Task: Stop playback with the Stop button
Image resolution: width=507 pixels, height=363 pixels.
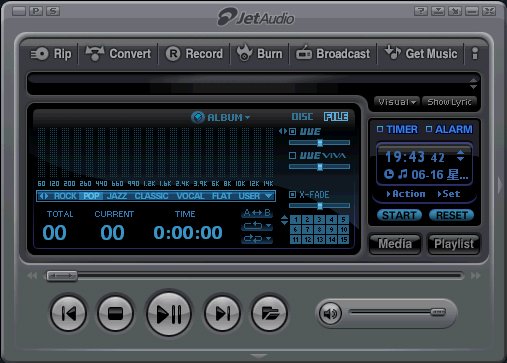Action: click(x=115, y=314)
